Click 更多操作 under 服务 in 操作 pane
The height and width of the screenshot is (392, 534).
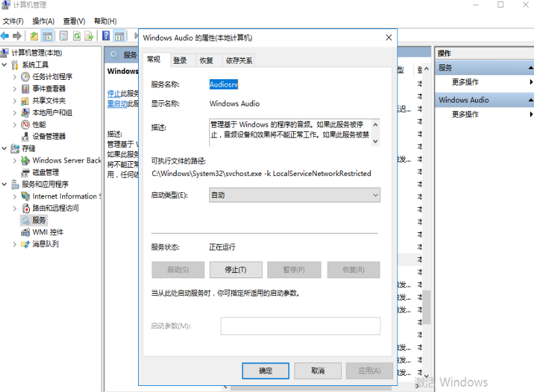tap(465, 82)
